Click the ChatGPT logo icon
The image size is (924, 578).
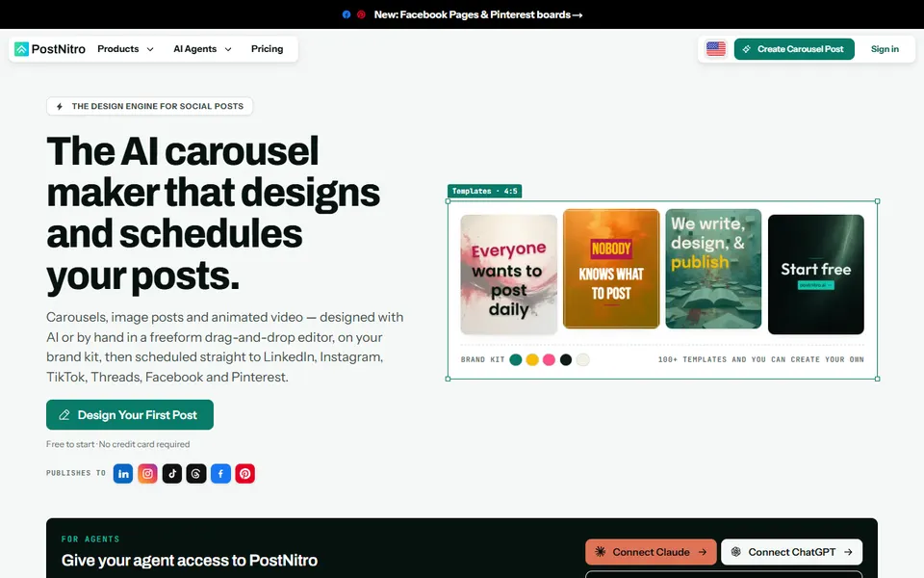coord(736,552)
